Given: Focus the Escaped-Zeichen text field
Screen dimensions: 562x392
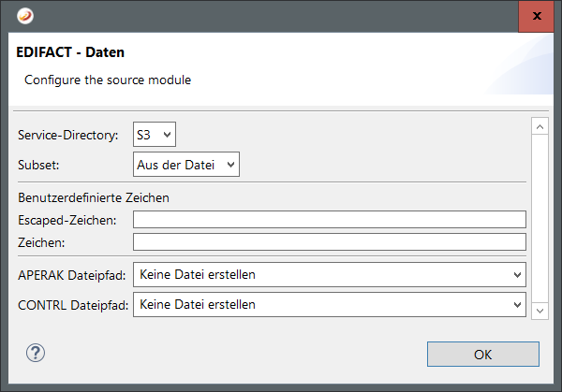Looking at the screenshot, I should point(330,220).
